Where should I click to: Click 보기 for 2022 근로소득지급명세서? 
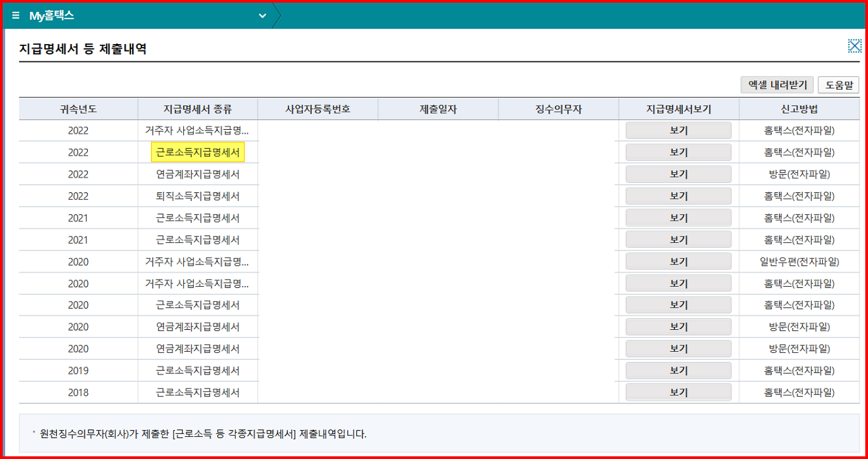click(679, 152)
